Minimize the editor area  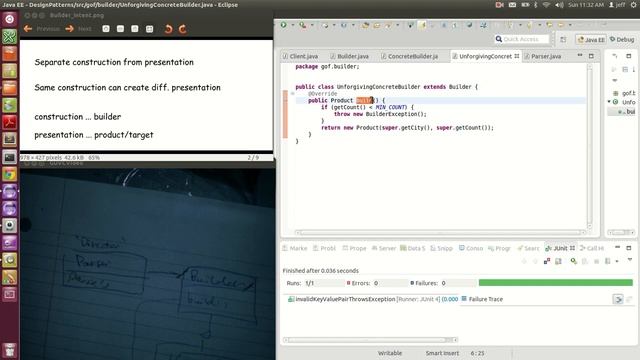click(580, 55)
